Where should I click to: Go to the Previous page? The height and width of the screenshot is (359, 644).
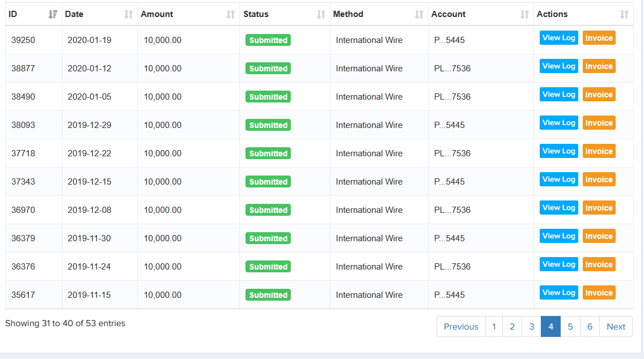(460, 327)
